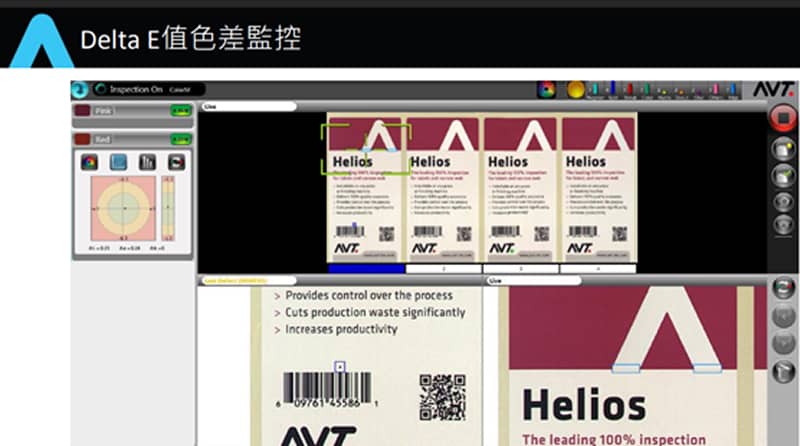Select the blue highlighted lane 1 bar
Image resolution: width=800 pixels, height=446 pixels.
[366, 269]
